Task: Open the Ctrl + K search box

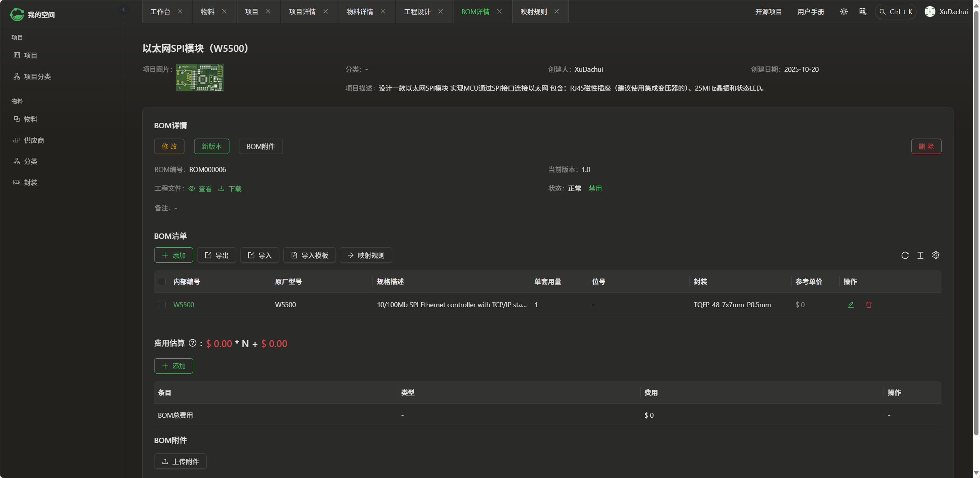Action: point(896,12)
